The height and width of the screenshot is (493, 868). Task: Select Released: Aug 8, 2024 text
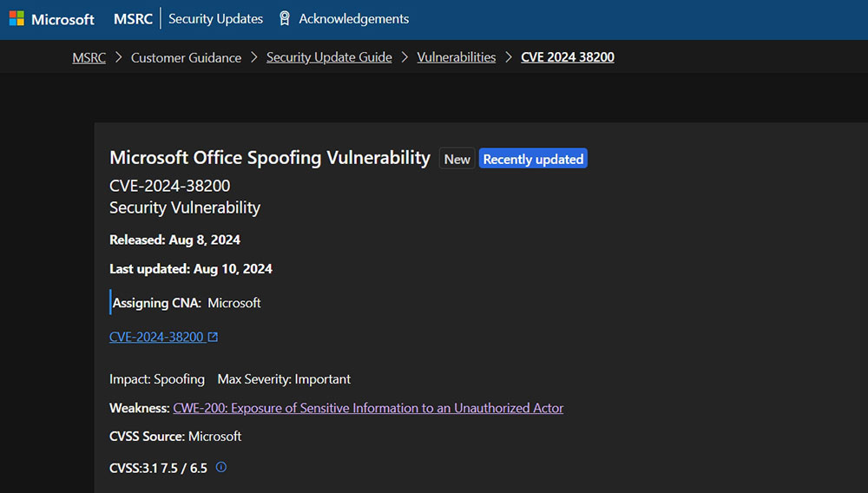[175, 240]
